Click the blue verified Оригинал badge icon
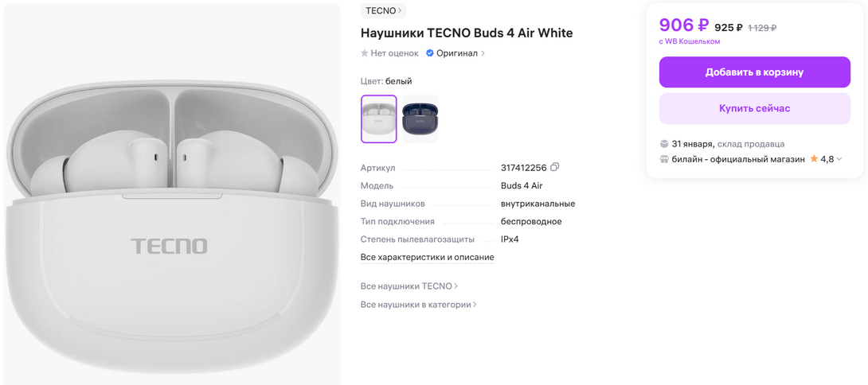The image size is (868, 385). click(x=430, y=53)
